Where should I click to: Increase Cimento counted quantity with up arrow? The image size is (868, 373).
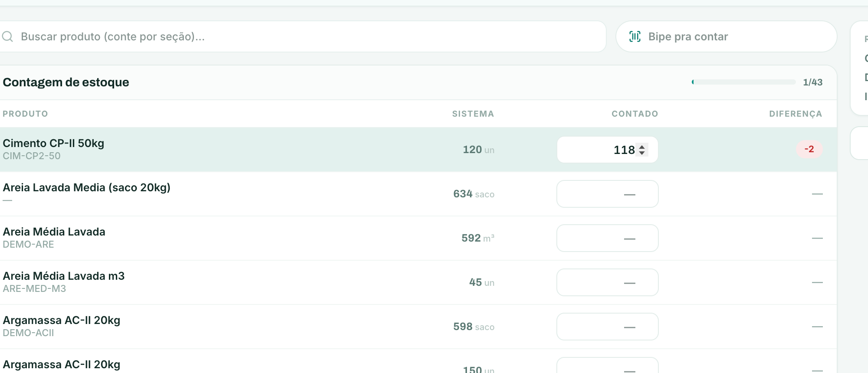pos(642,146)
